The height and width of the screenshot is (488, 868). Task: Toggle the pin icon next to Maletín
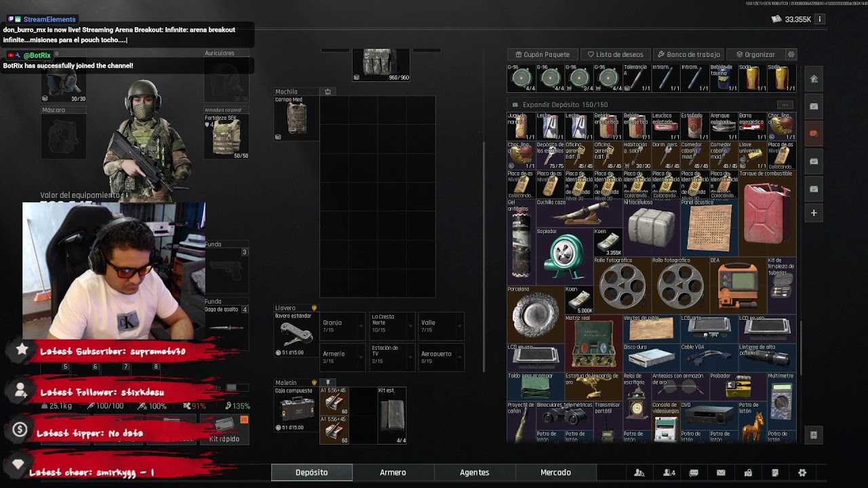coord(328,383)
